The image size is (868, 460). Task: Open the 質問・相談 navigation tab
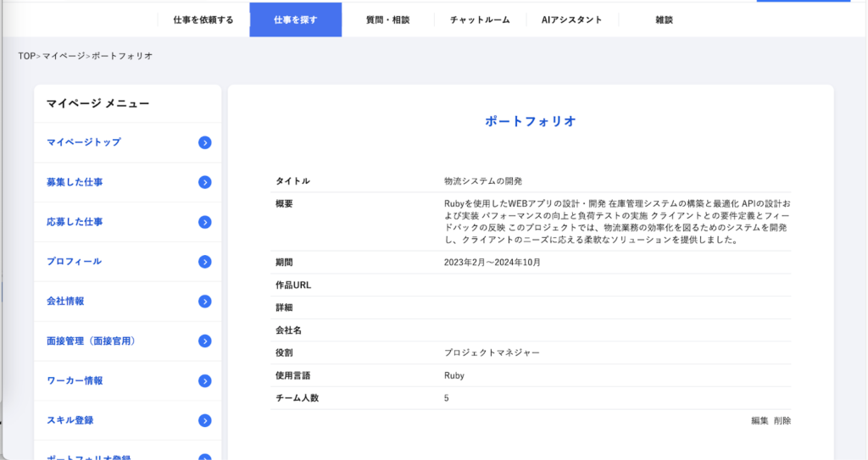(387, 19)
